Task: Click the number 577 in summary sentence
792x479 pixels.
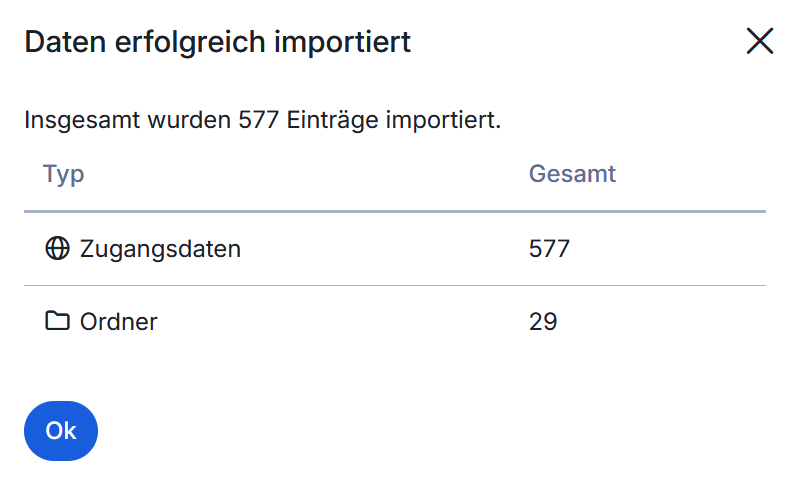Action: pos(260,122)
